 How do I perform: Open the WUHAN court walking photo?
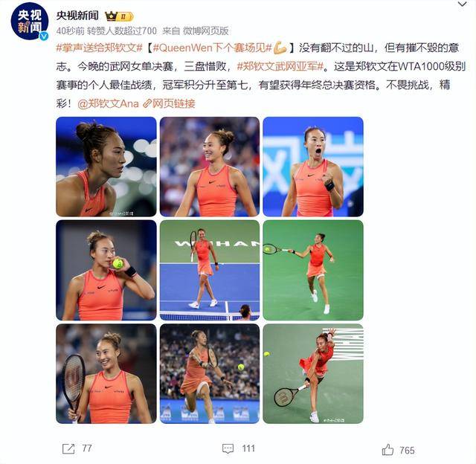point(210,270)
